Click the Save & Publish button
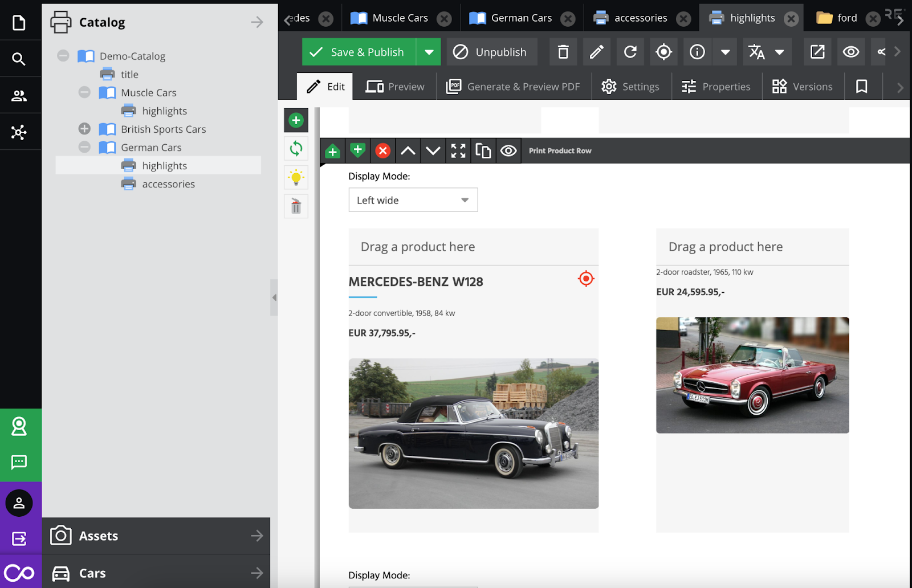The width and height of the screenshot is (912, 588). coord(359,52)
